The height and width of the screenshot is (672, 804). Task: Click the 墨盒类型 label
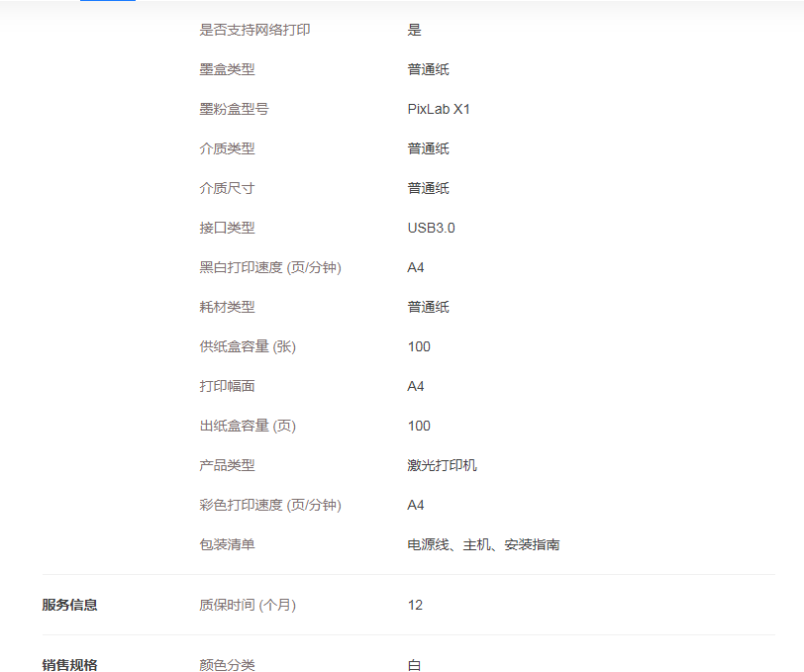click(x=227, y=69)
